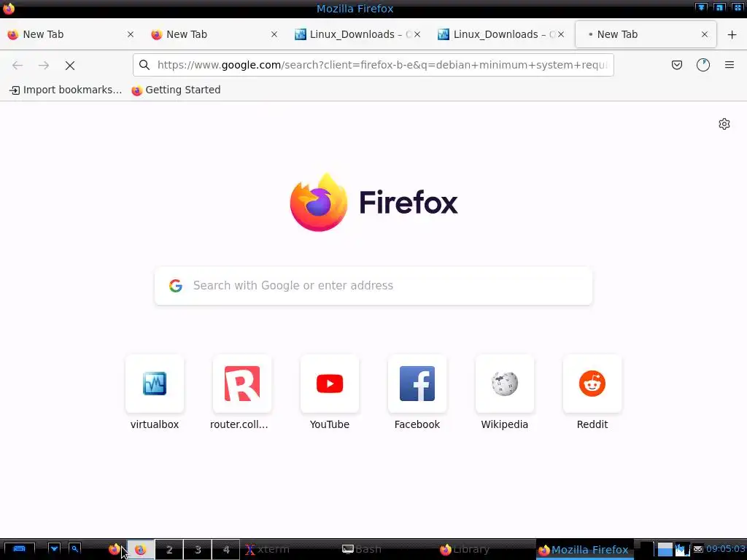The height and width of the screenshot is (560, 747).
Task: Switch to workspace 1 with Firefox icon
Action: 141,550
